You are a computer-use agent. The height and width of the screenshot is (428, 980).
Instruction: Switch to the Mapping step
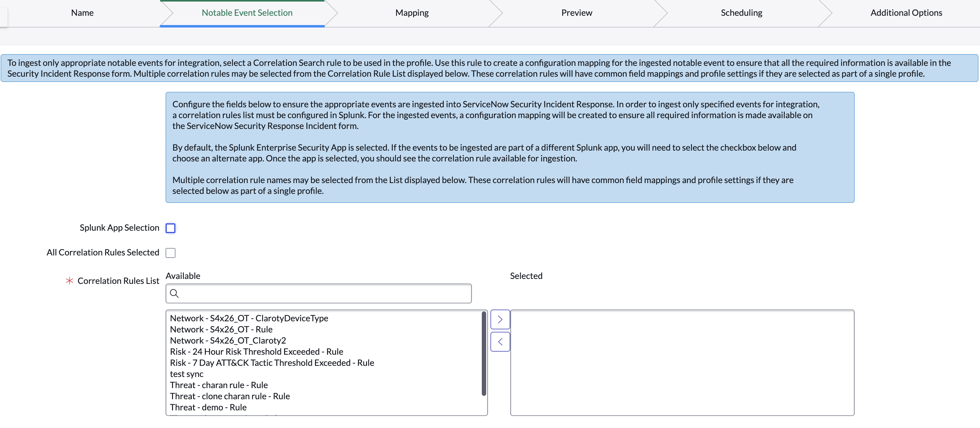click(x=412, y=13)
